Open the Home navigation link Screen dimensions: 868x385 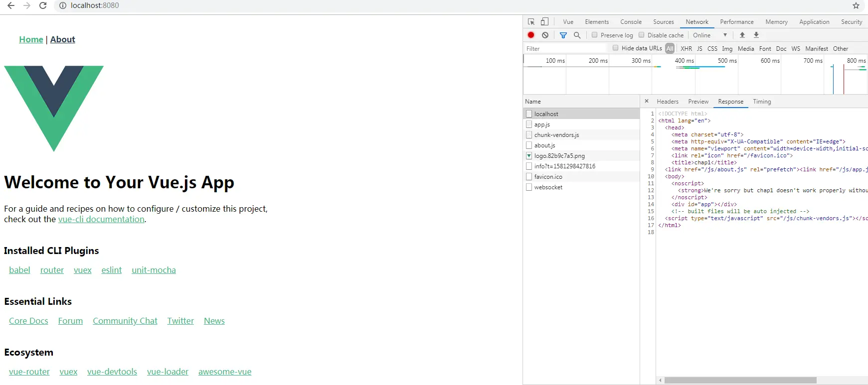[x=31, y=39]
